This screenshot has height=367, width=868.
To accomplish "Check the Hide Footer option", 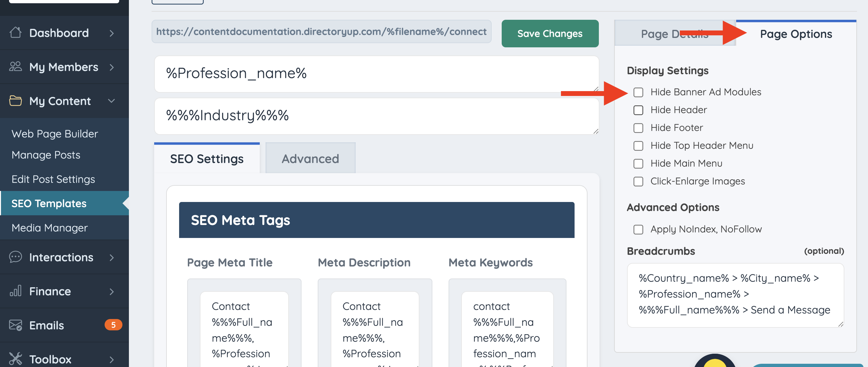I will 638,128.
